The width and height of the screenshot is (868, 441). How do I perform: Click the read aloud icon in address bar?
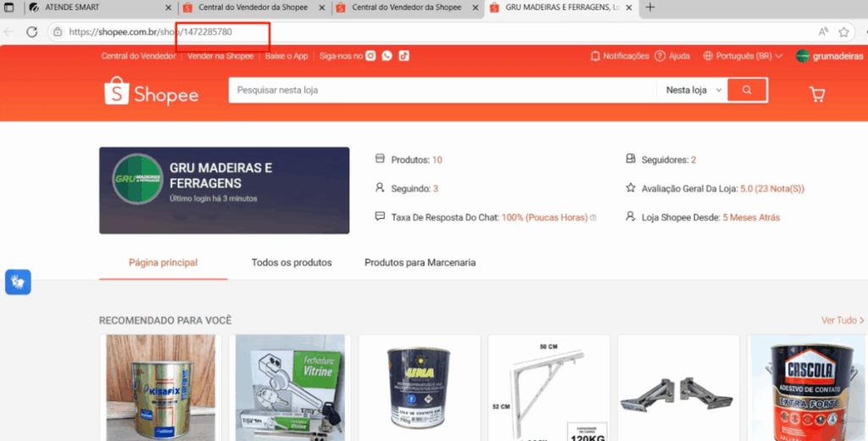[823, 32]
